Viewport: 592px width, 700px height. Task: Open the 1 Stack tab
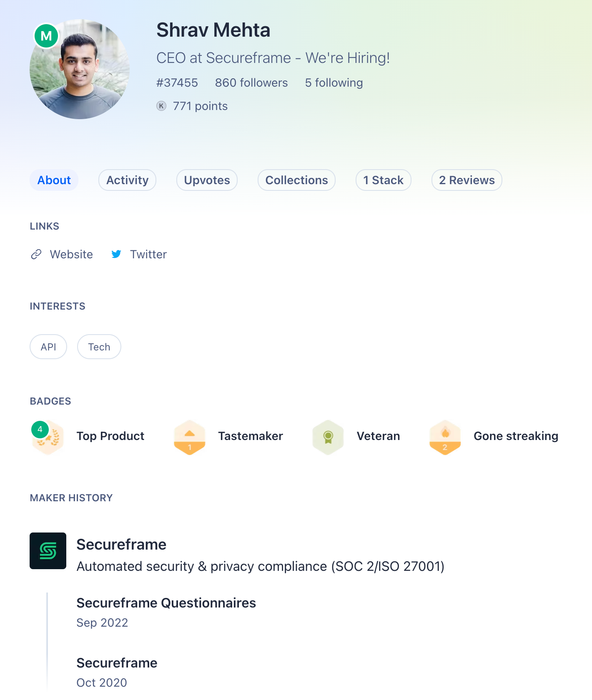383,180
